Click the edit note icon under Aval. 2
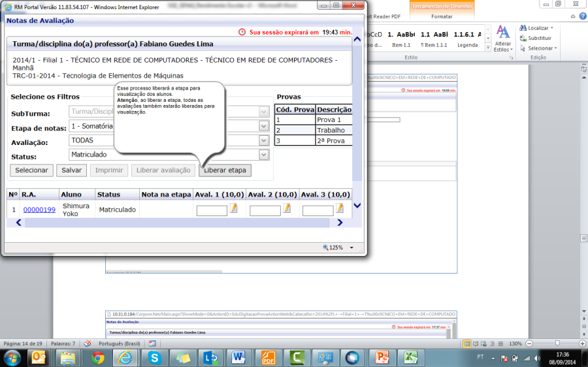The image size is (588, 367). [287, 208]
